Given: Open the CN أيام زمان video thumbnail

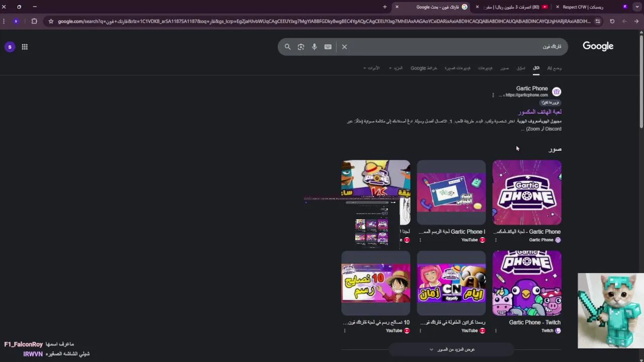Looking at the screenshot, I should tap(451, 283).
